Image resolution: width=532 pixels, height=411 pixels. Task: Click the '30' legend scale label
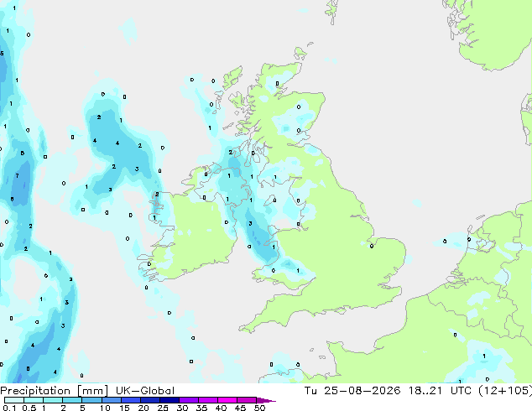tap(182, 408)
